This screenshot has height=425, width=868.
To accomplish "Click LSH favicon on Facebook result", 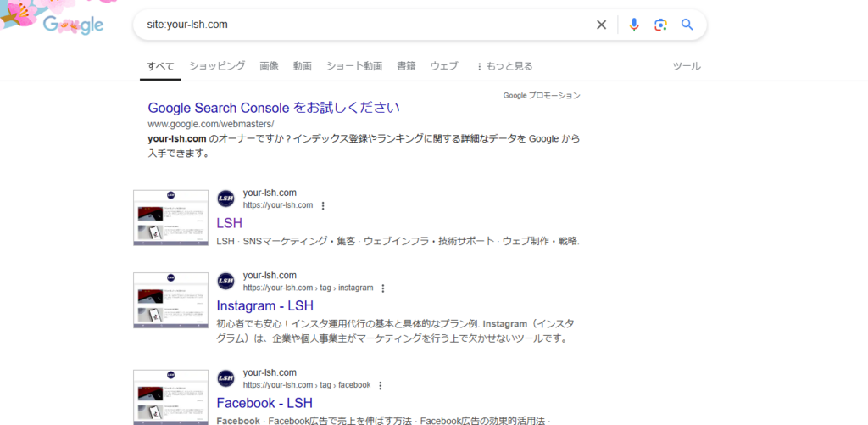I will 225,378.
